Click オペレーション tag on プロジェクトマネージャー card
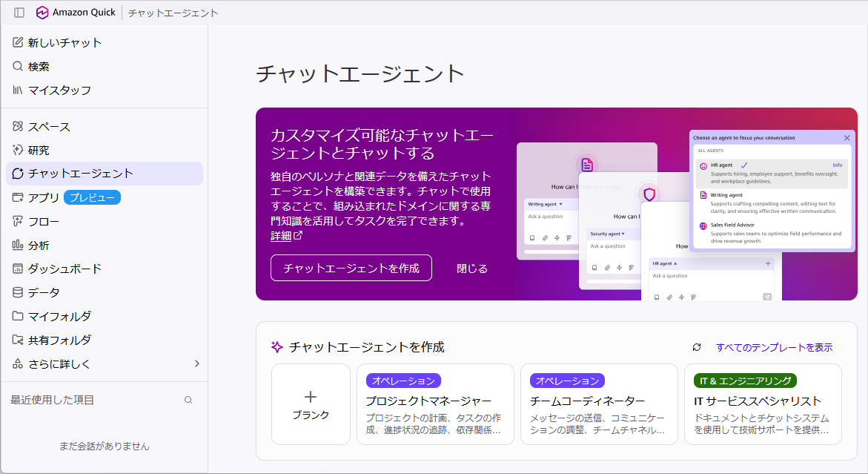 [x=403, y=381]
